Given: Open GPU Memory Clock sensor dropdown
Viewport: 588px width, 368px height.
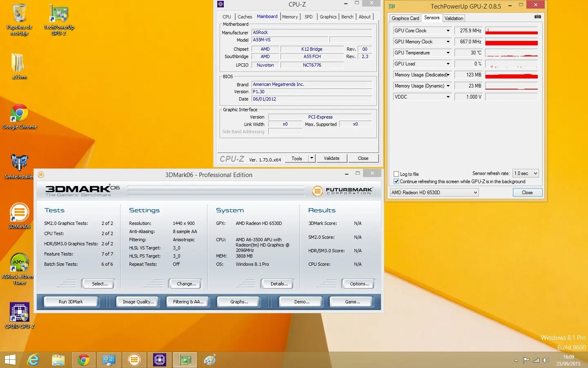Looking at the screenshot, I should tap(448, 42).
